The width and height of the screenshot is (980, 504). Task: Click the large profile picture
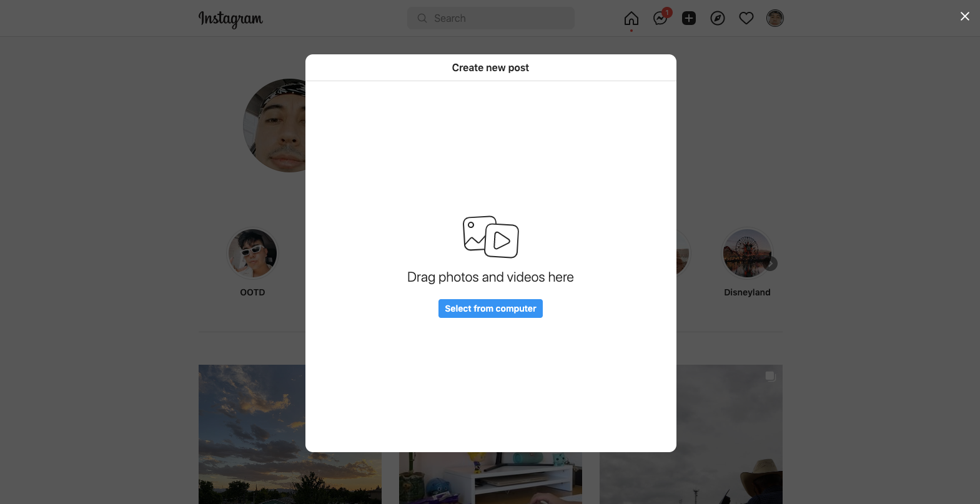275,126
